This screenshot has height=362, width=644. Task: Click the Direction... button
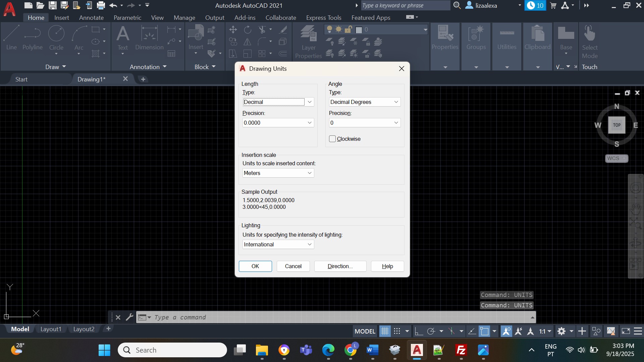coord(340,266)
